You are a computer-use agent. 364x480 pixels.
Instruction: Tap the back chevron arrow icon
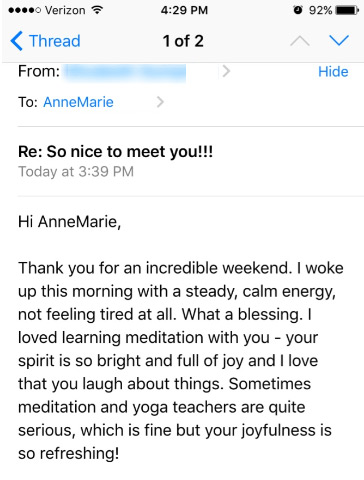(16, 41)
